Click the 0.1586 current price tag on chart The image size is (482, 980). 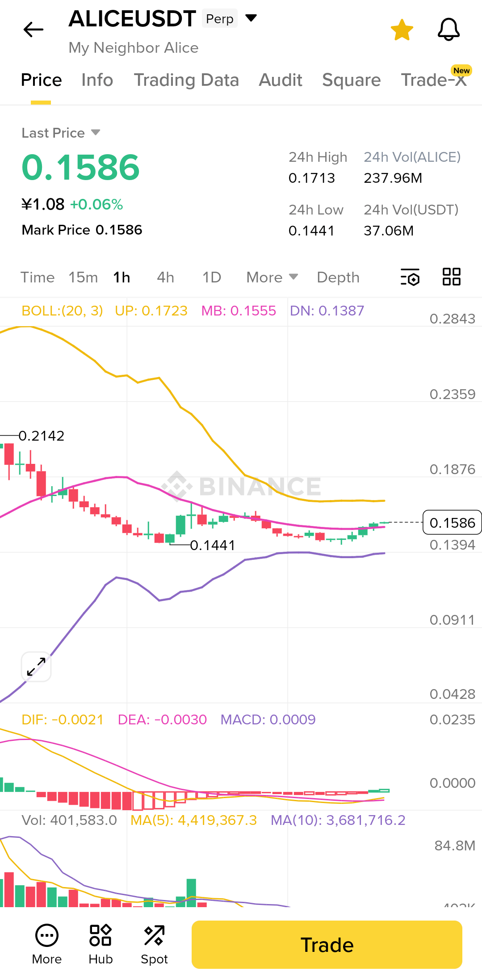[452, 522]
